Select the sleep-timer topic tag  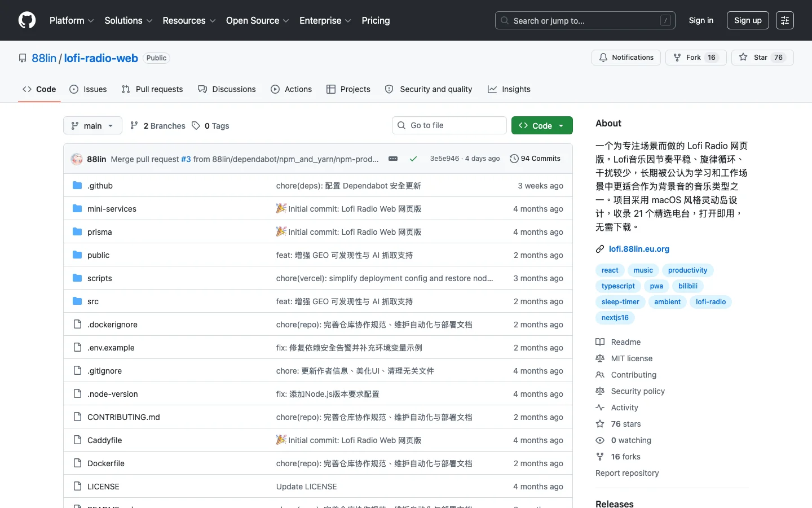620,302
